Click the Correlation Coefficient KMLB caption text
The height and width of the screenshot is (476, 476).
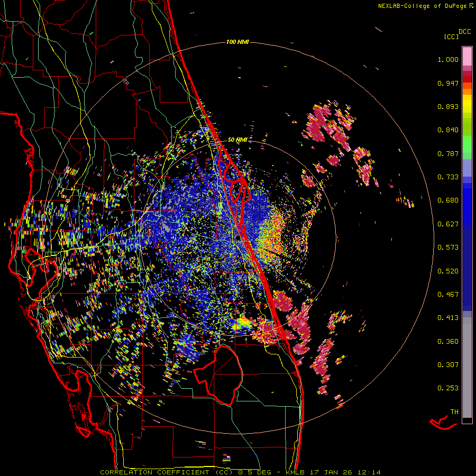coord(240,472)
